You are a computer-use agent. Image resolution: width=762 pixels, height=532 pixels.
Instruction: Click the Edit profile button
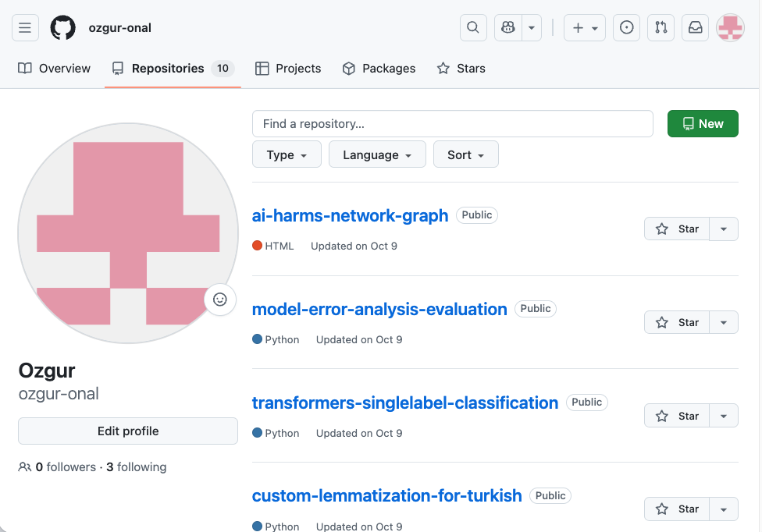[128, 431]
